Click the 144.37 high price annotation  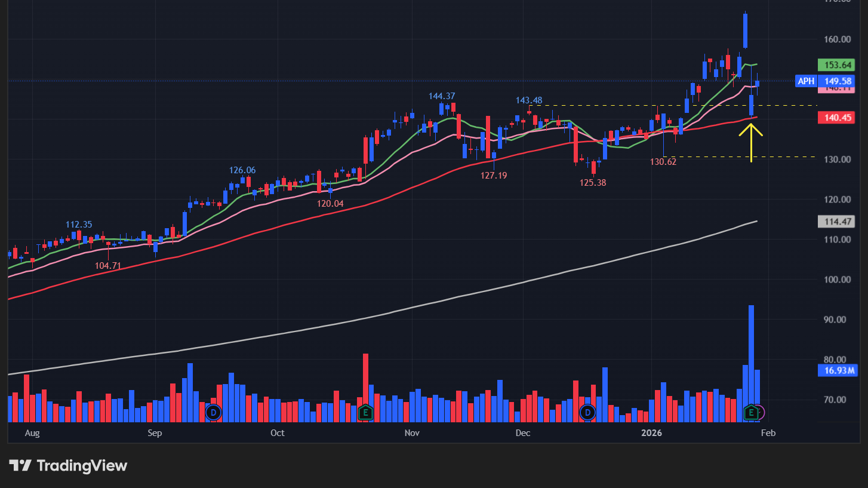pos(442,96)
